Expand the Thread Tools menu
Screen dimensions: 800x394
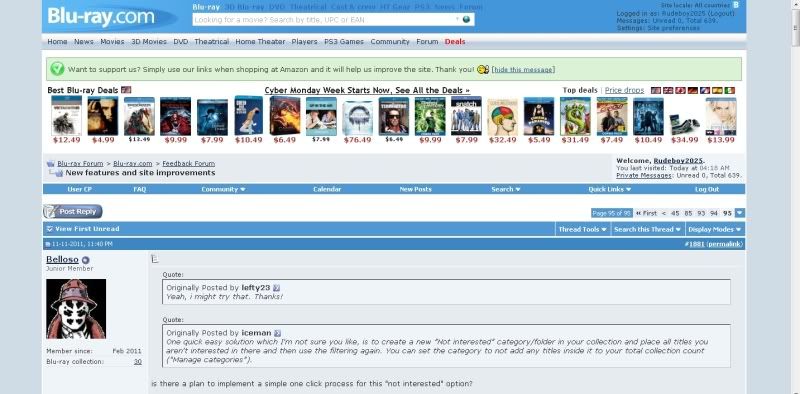coord(583,229)
